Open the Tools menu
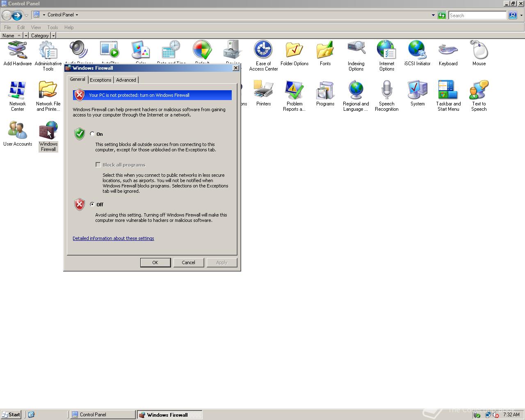This screenshot has height=420, width=525. [52, 27]
